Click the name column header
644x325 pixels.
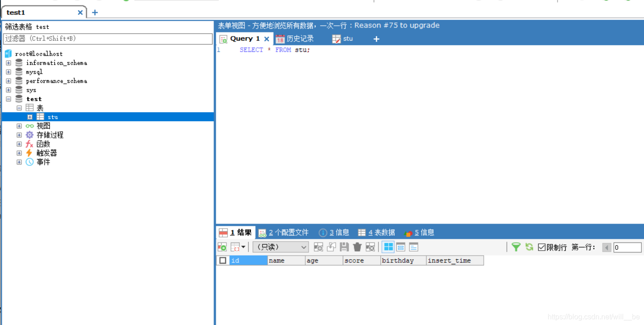[286, 261]
